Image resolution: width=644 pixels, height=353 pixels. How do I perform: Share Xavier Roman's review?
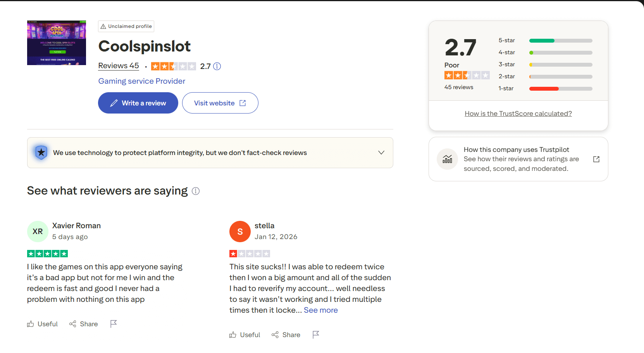point(83,324)
